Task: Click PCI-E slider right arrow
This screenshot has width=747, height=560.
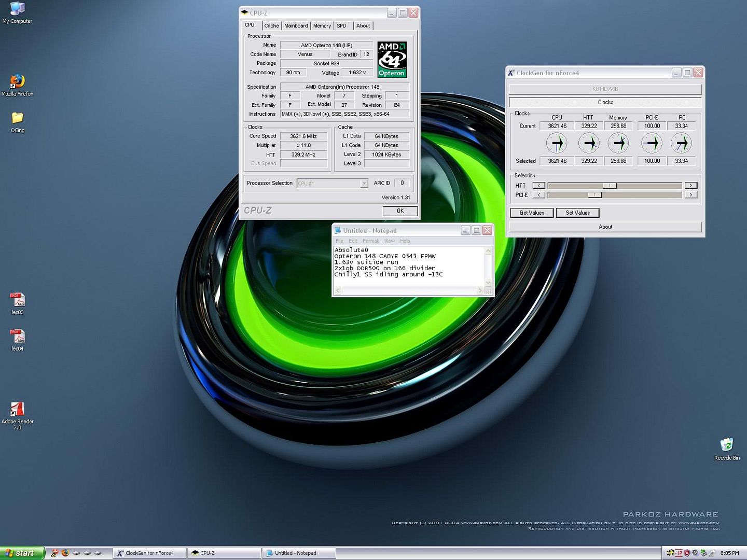Action: coord(691,195)
